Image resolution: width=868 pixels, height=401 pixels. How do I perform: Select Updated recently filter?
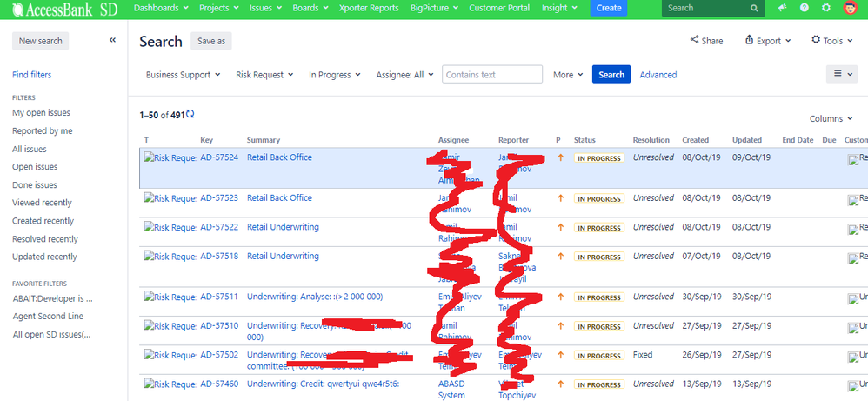(x=44, y=257)
